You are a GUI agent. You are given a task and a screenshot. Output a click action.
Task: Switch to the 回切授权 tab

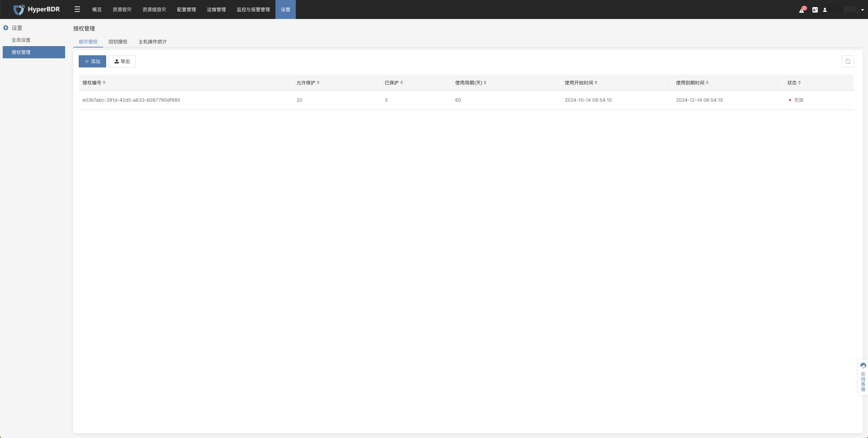[118, 42]
